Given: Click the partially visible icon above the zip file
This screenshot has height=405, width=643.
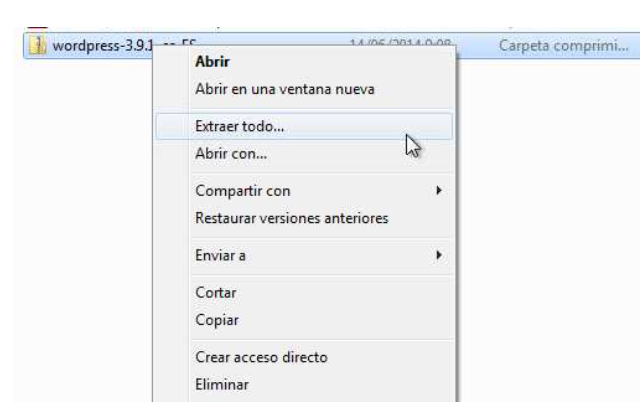Looking at the screenshot, I should coord(38,27).
